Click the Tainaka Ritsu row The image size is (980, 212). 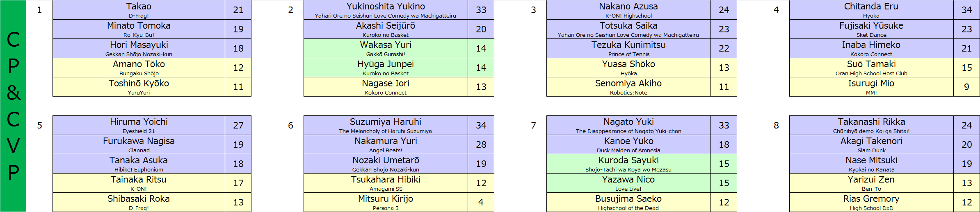coord(152,183)
